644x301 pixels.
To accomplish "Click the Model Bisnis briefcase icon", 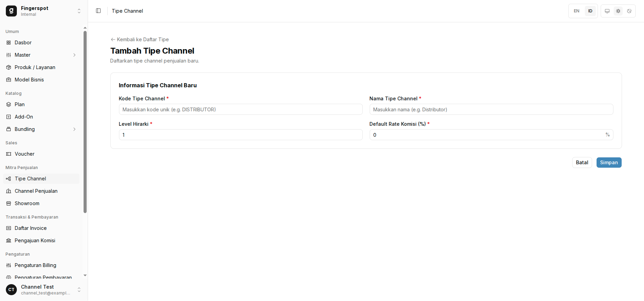I will (9, 80).
